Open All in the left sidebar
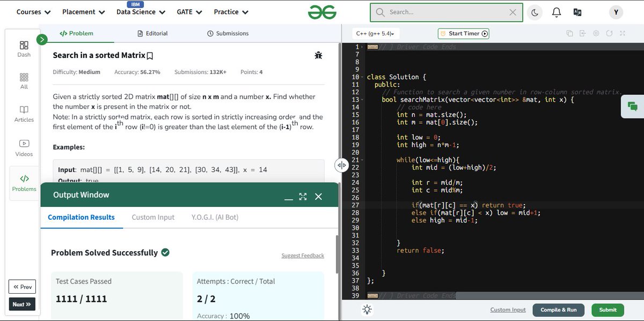The image size is (644, 321). [24, 81]
